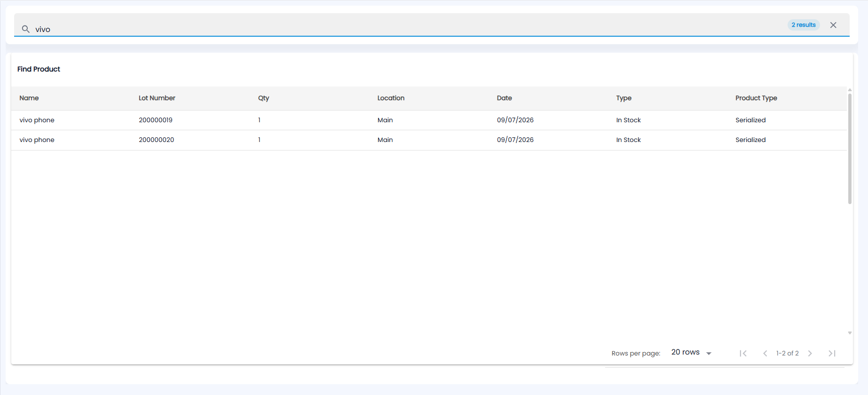Select lot number 200000020
This screenshot has width=868, height=395.
pyautogui.click(x=157, y=140)
